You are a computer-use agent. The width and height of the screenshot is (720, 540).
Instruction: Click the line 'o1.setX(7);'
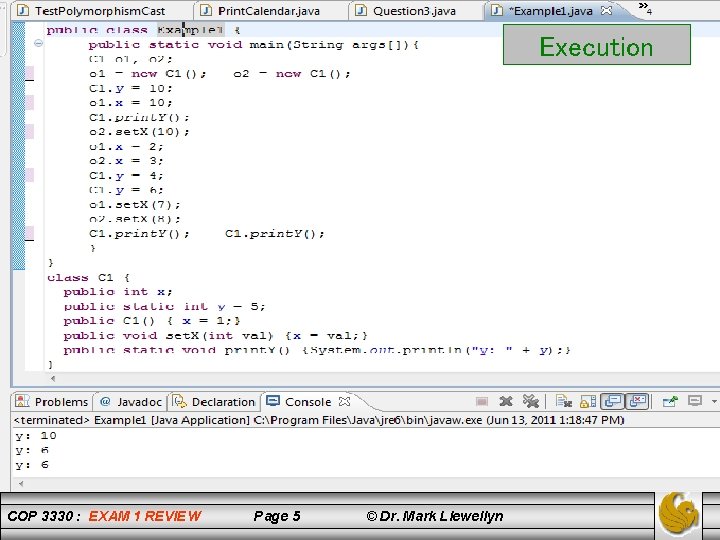click(135, 205)
